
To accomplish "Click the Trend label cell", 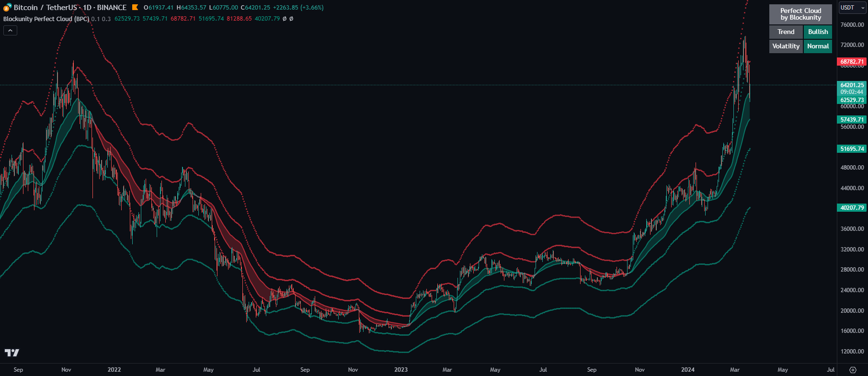I will (x=786, y=32).
